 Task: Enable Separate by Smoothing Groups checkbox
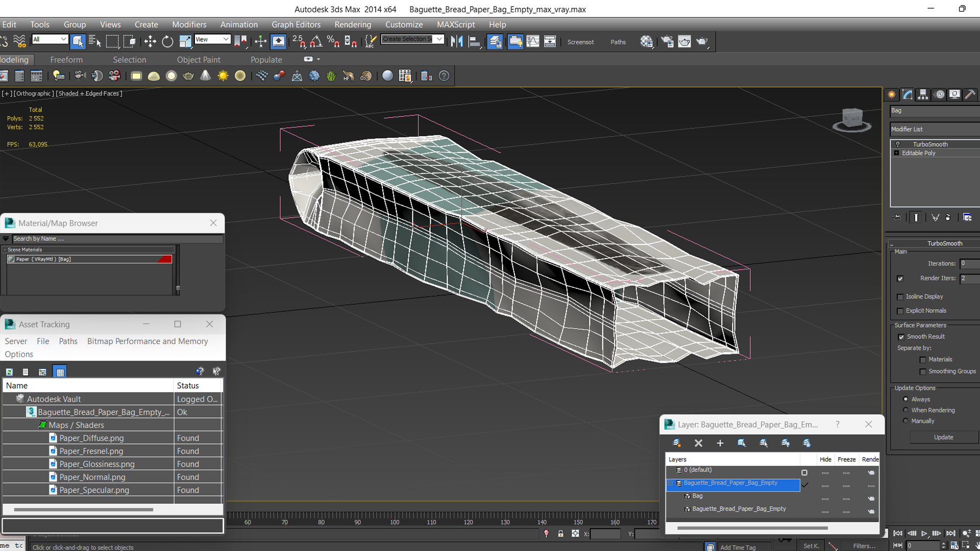[x=923, y=372]
